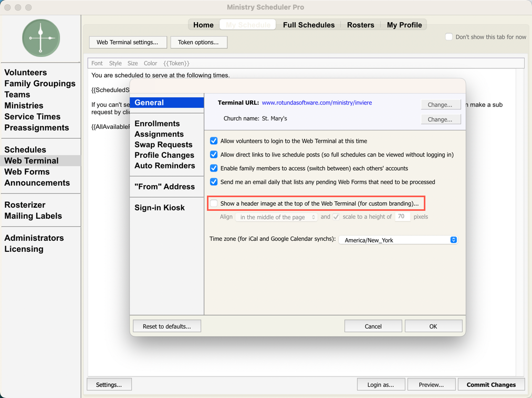532x398 pixels.
Task: Open Preassignments in the sidebar
Action: (x=37, y=128)
